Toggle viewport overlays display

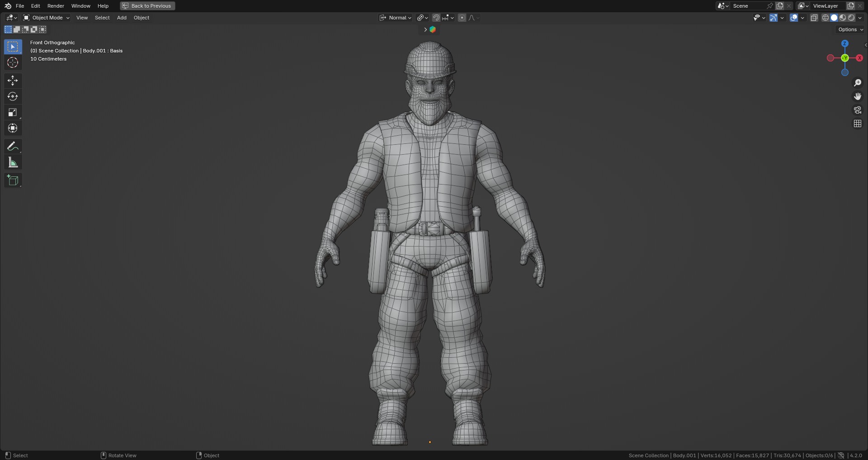pos(794,18)
